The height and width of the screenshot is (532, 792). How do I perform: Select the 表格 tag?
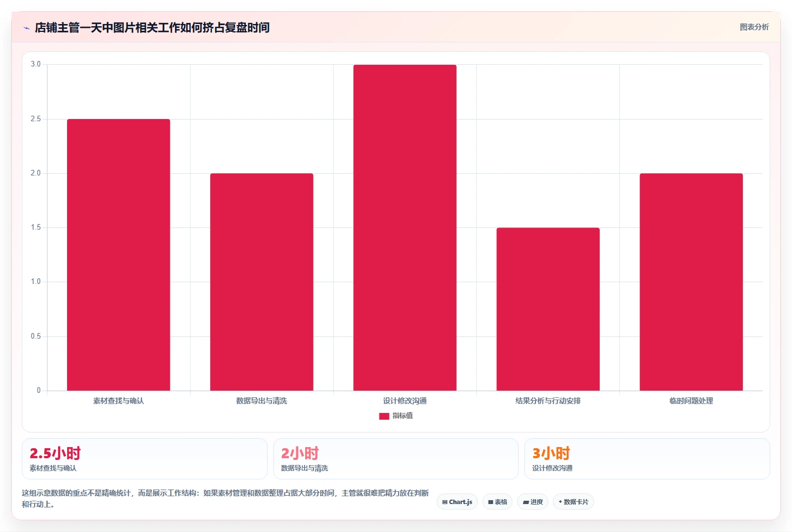click(x=497, y=502)
